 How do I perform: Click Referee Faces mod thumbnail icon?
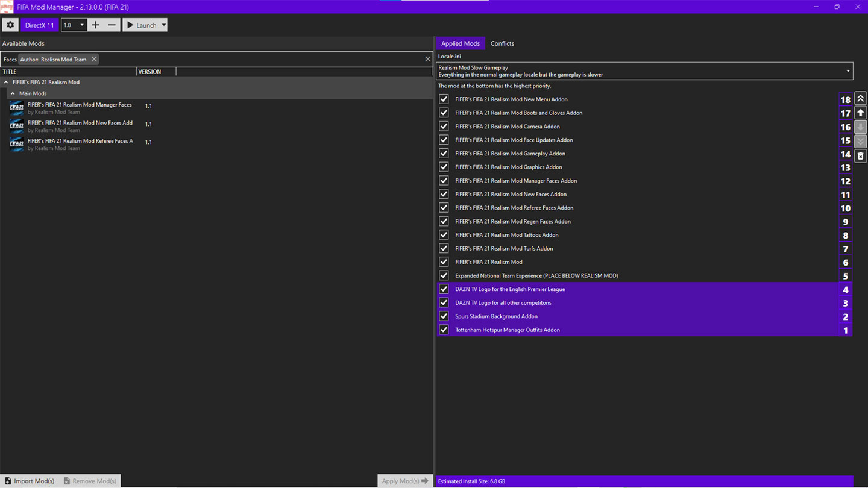pyautogui.click(x=16, y=144)
